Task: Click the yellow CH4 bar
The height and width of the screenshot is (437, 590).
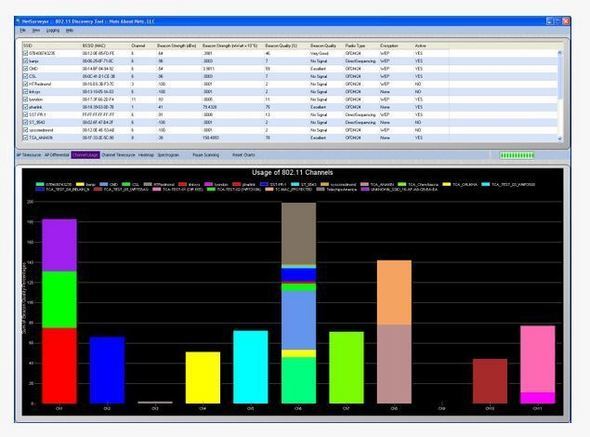Action: coord(203,378)
